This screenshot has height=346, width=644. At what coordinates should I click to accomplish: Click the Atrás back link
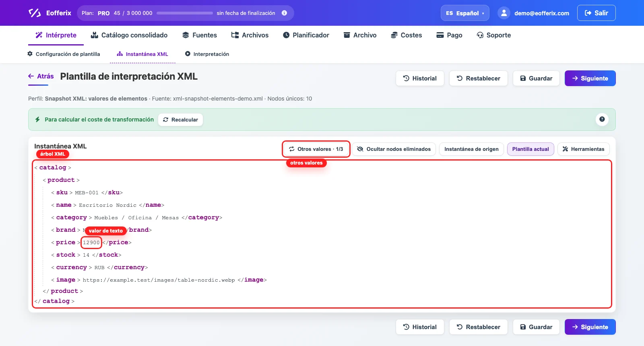41,76
